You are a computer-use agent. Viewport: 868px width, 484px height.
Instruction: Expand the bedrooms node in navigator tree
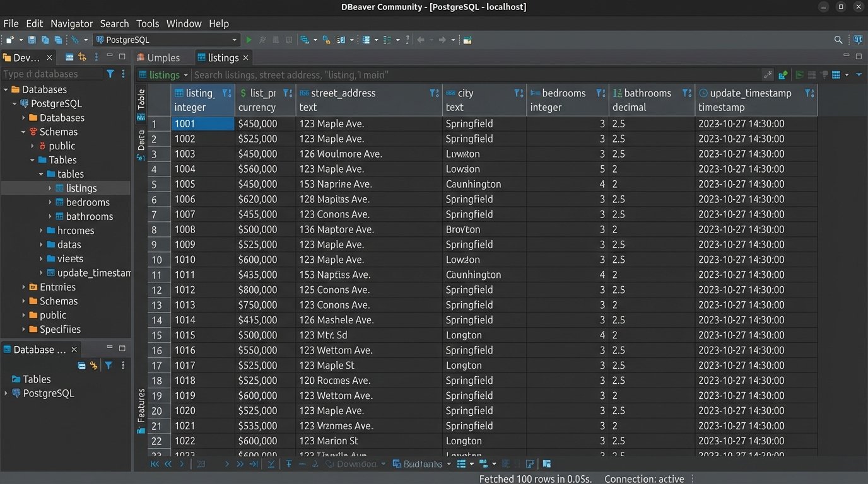coord(50,202)
